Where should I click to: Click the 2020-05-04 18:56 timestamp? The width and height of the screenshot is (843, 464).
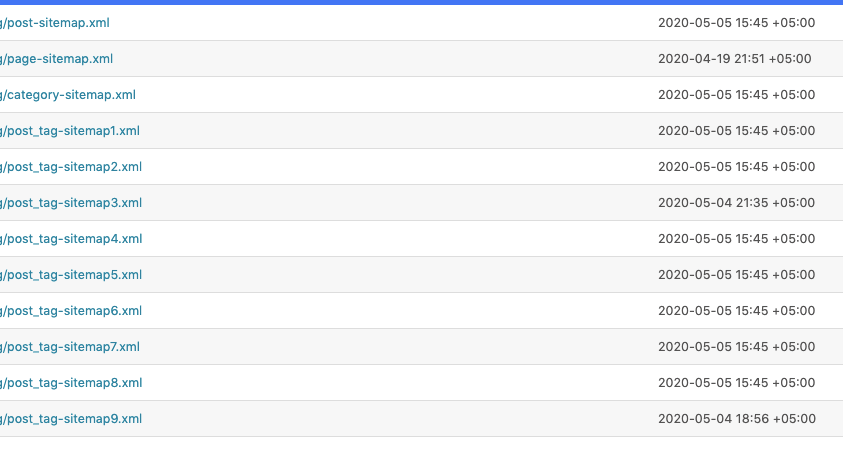[x=736, y=419]
